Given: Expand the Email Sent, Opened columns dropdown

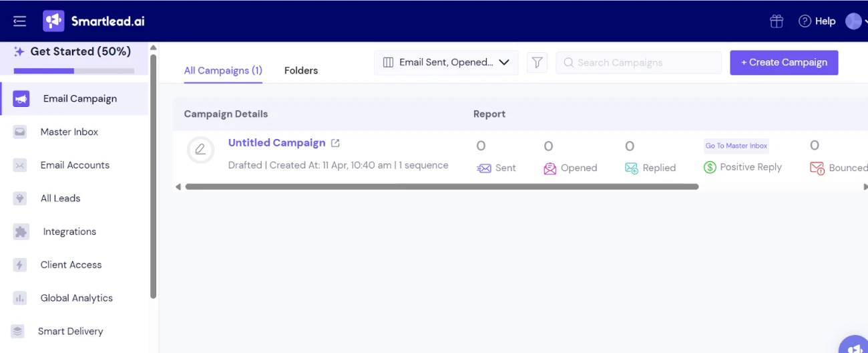Looking at the screenshot, I should click(x=446, y=62).
